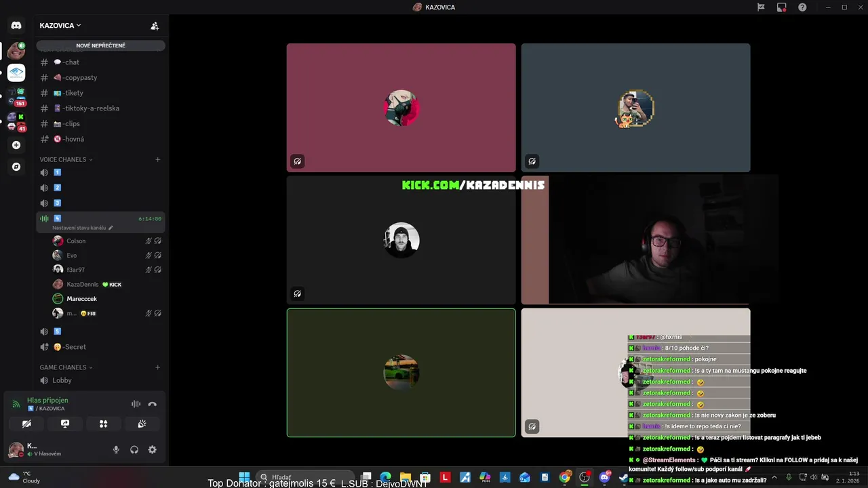Join the -Secret voice channel
The height and width of the screenshot is (488, 868).
pyautogui.click(x=100, y=347)
